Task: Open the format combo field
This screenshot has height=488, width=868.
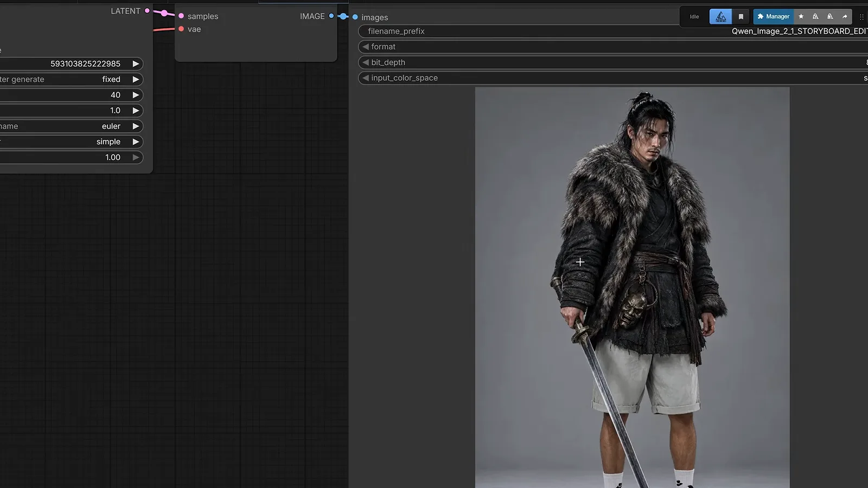Action: (613, 47)
